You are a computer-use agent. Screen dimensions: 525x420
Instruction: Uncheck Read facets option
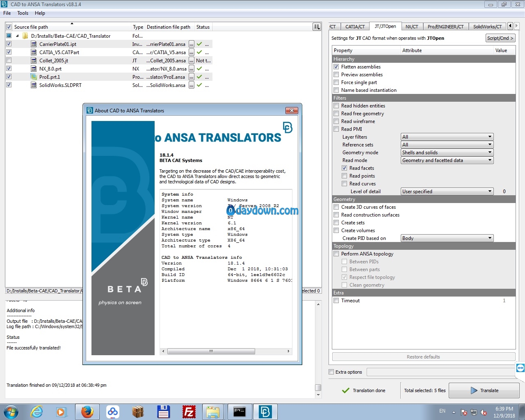pos(345,168)
